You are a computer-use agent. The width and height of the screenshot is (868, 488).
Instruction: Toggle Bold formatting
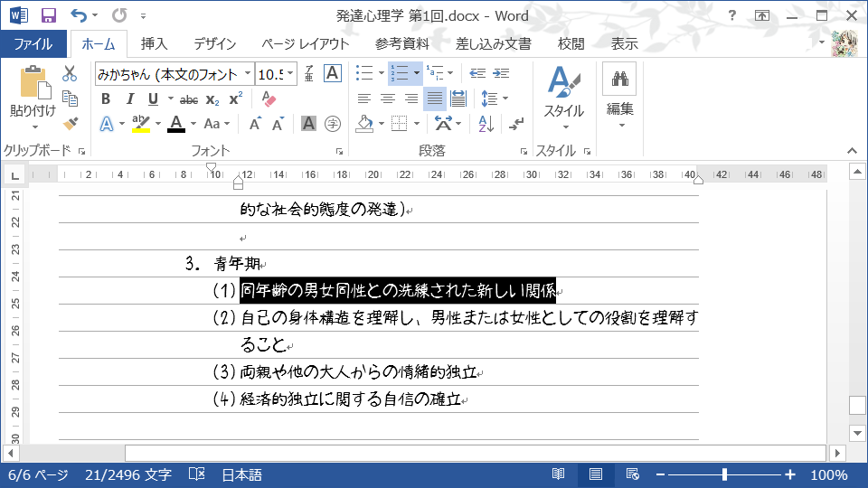[x=106, y=99]
